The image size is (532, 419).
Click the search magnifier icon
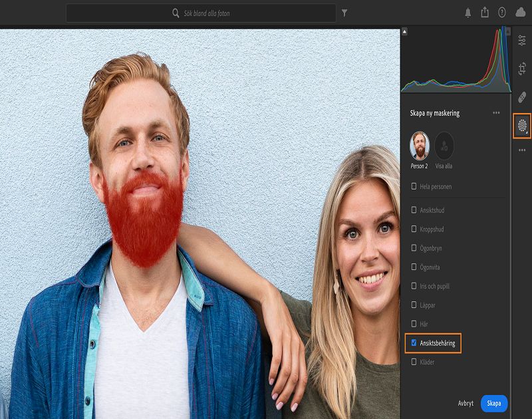point(176,13)
